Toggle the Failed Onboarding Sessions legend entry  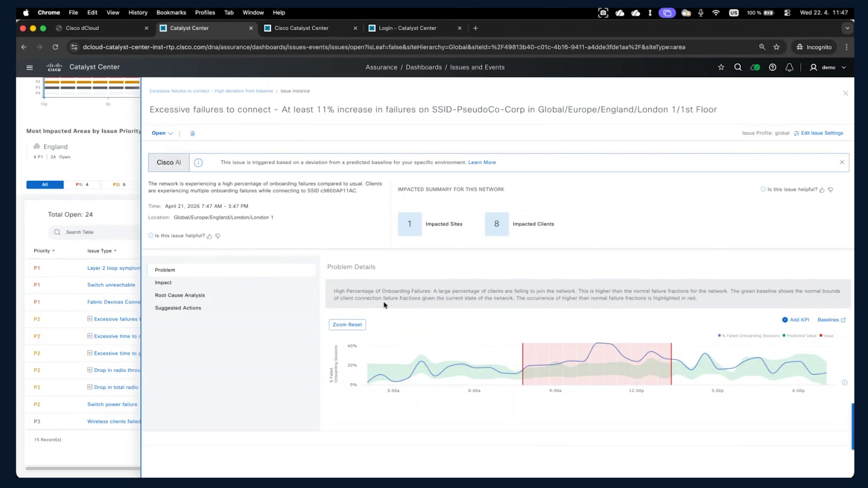(749, 336)
